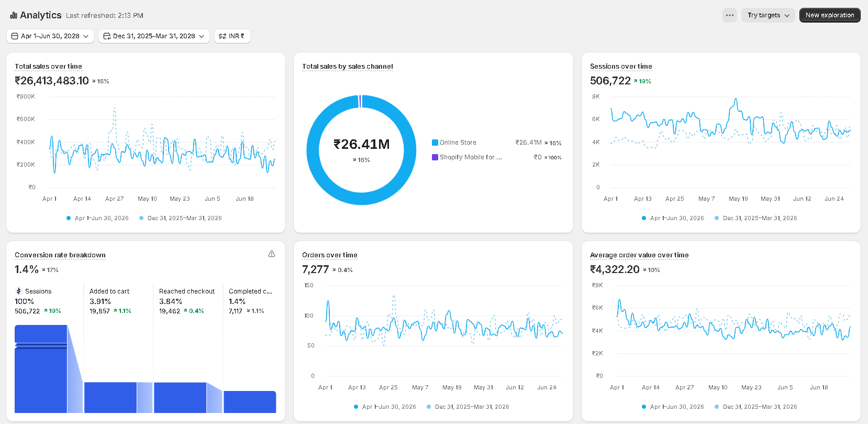Click the Reached checkout funnel label
The height and width of the screenshot is (424, 868).
tap(187, 291)
